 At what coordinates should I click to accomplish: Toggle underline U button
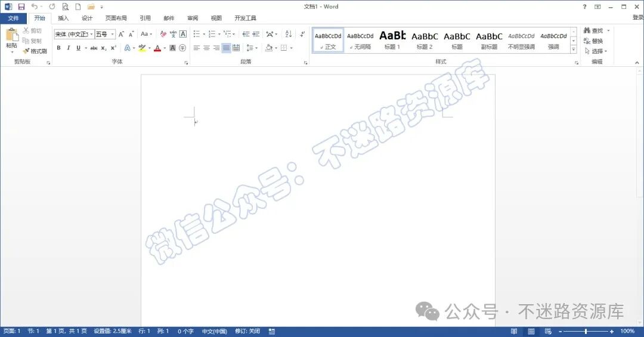78,48
